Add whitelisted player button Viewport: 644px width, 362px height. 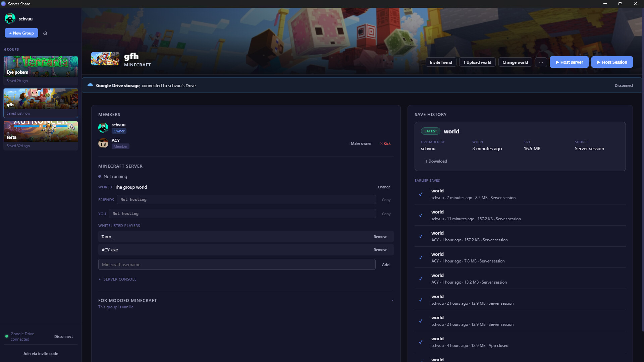point(385,264)
